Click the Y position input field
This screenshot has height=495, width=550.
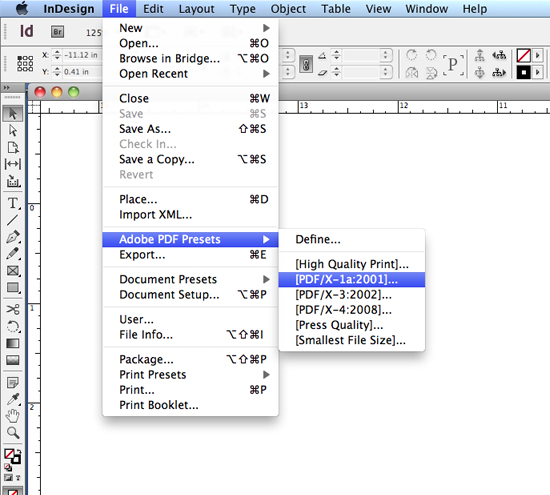pyautogui.click(x=82, y=72)
